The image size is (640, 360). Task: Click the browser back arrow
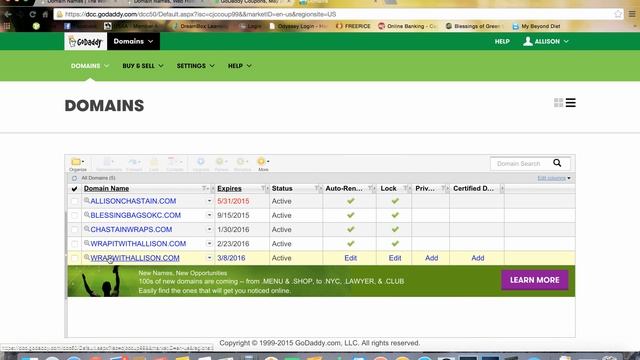click(x=8, y=14)
